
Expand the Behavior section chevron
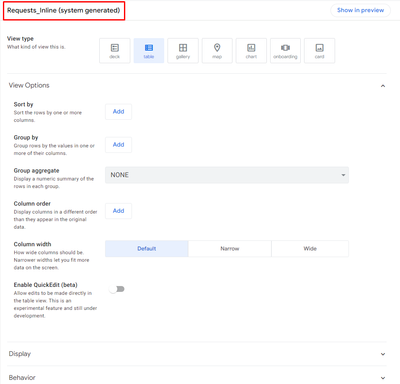click(383, 378)
